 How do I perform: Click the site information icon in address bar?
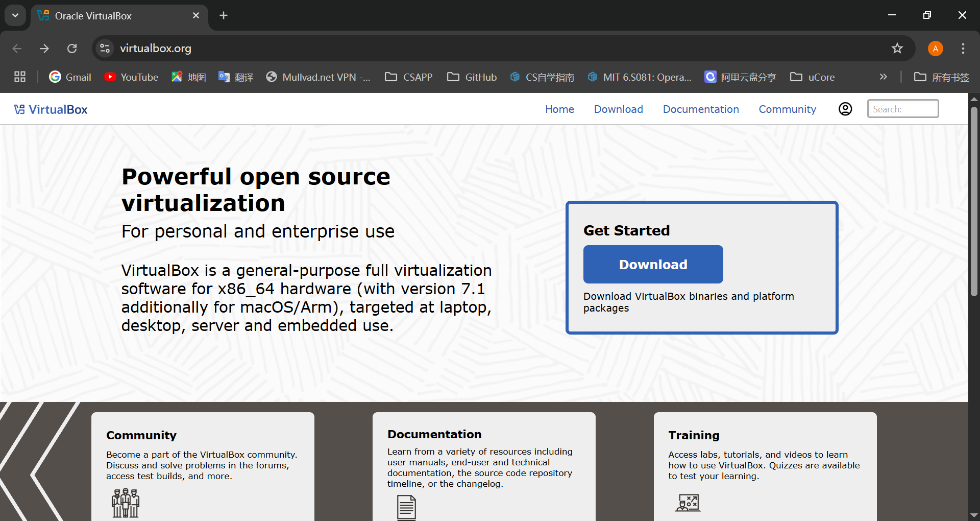[x=105, y=49]
